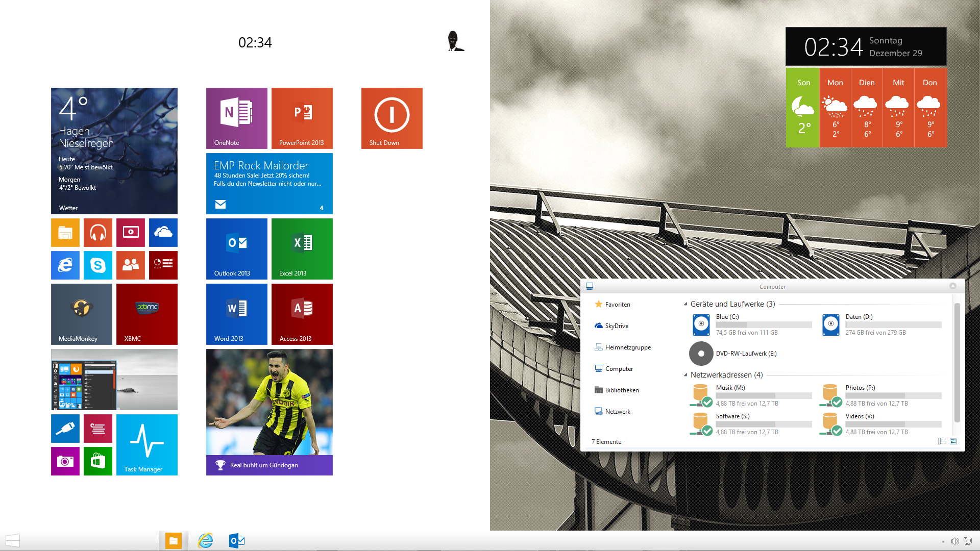
Task: Select Don forecast in weather widget
Action: pos(930,108)
